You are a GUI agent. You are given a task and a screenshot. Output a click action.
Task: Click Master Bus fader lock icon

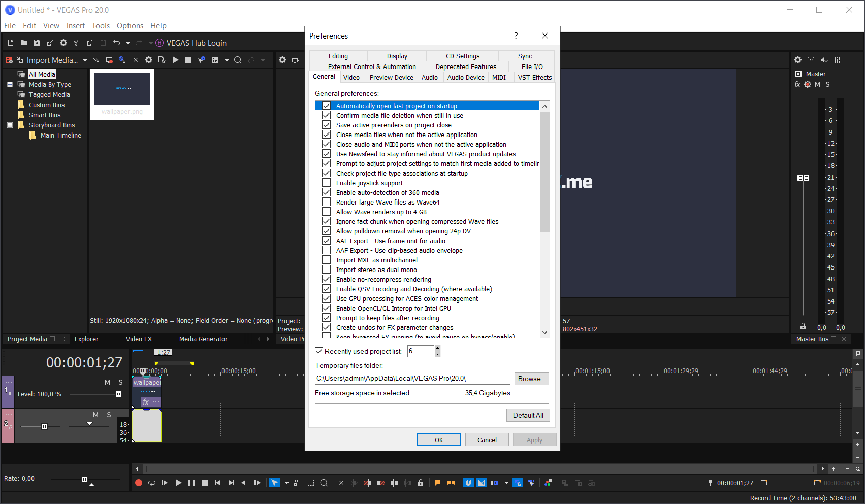(x=803, y=326)
